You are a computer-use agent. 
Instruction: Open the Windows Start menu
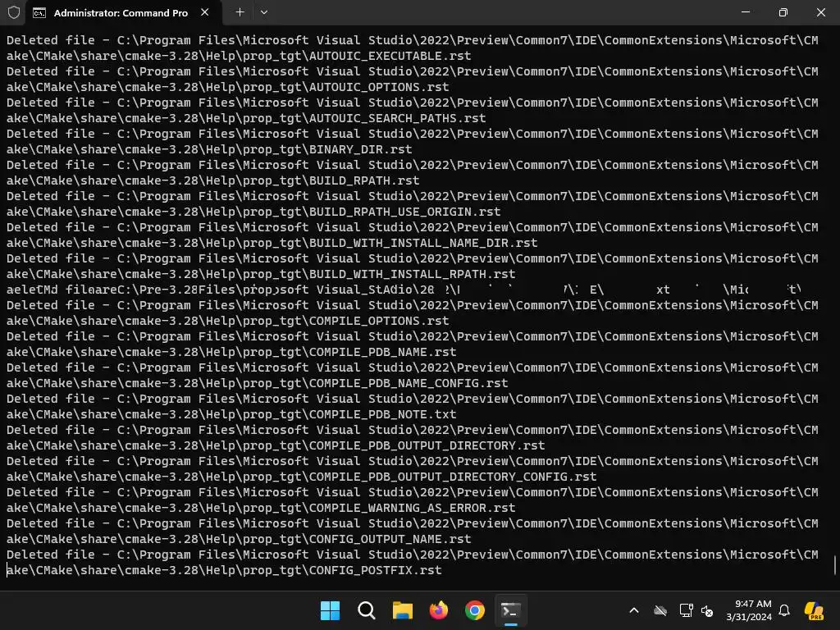point(330,610)
